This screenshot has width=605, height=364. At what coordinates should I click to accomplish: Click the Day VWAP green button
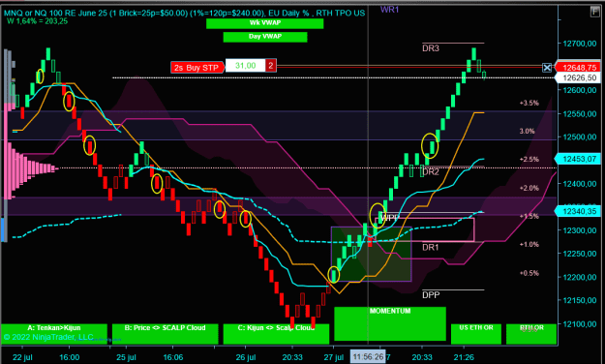(x=265, y=37)
